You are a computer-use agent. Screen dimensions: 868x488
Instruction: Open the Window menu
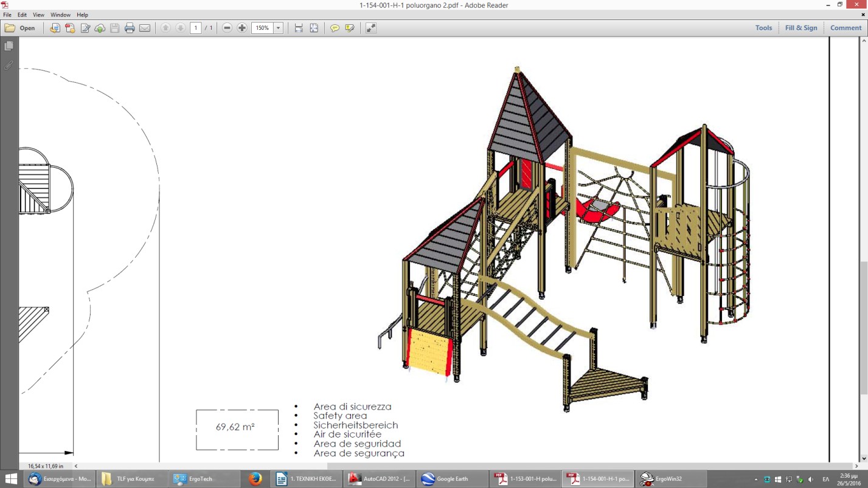coord(60,15)
